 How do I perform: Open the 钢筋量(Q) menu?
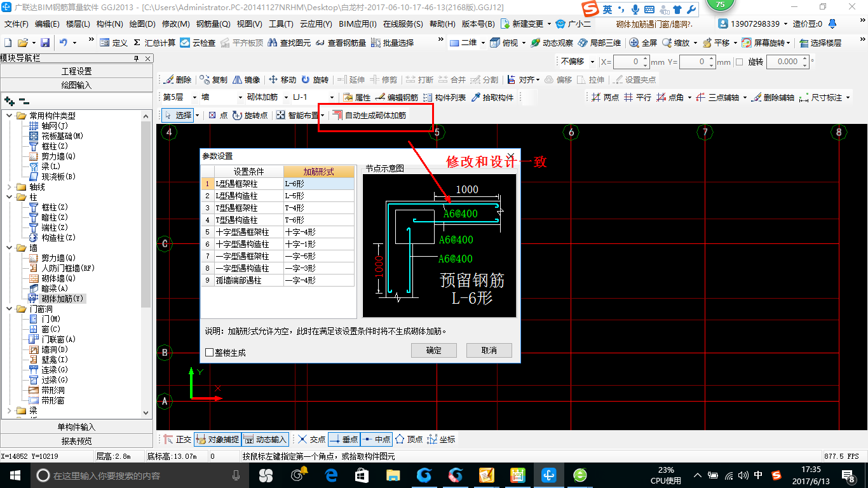tap(213, 24)
